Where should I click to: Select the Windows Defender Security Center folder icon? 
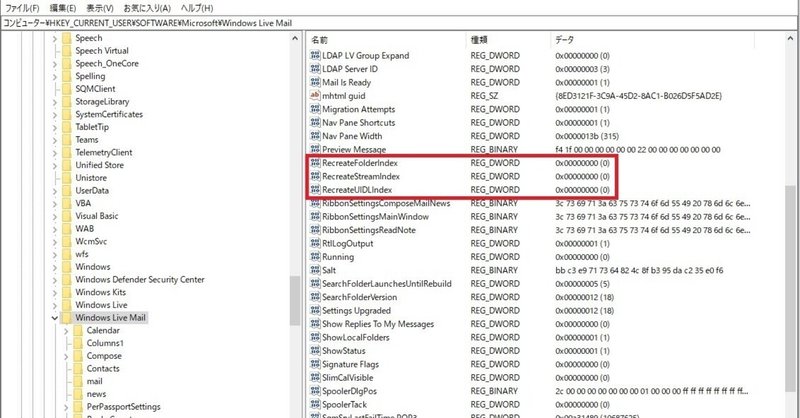click(x=66, y=279)
